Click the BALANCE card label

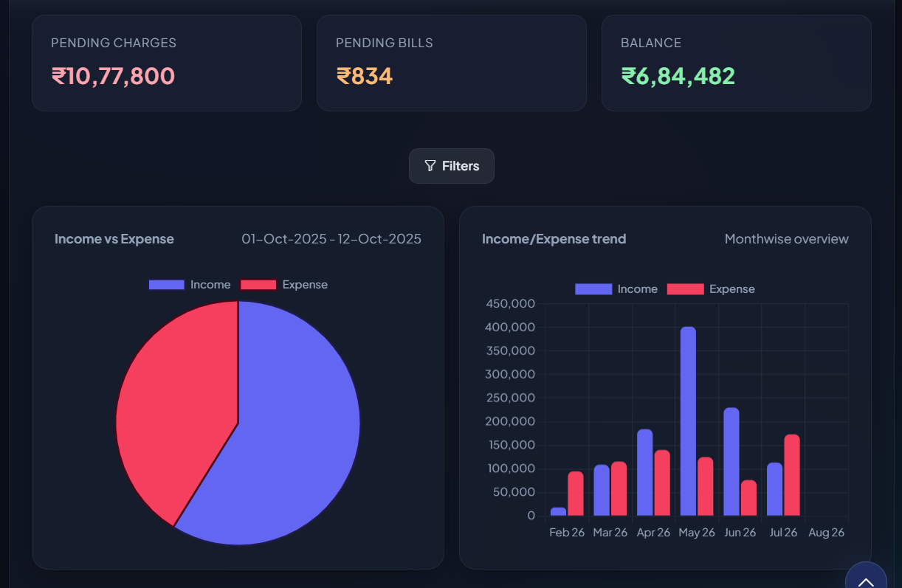(651, 43)
